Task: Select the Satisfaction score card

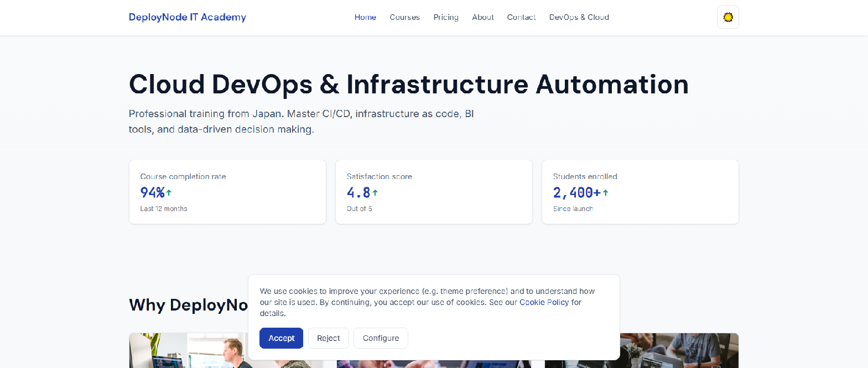Action: coord(434,192)
